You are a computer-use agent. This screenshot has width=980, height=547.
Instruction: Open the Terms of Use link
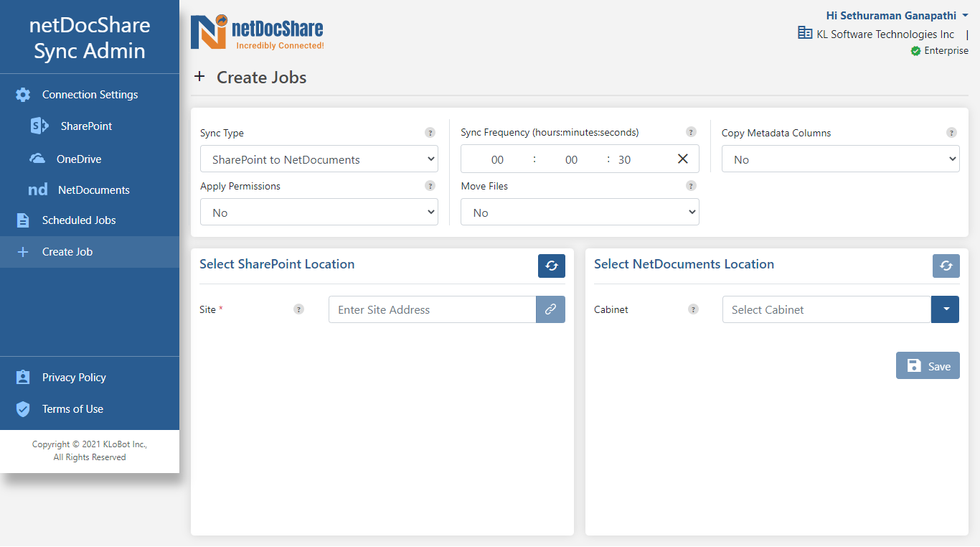pyautogui.click(x=72, y=409)
